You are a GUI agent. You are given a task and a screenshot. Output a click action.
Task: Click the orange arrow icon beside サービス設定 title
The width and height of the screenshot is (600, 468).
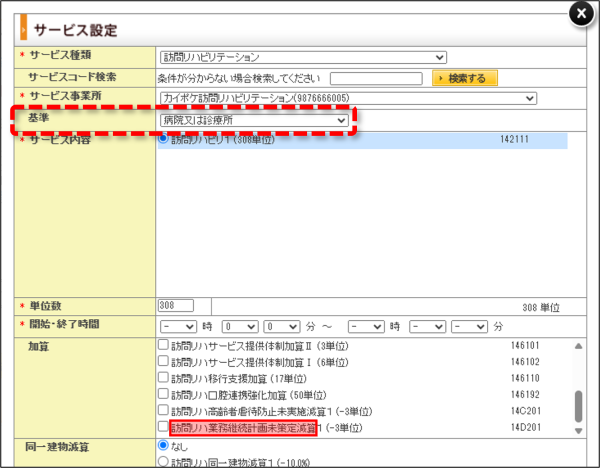pyautogui.click(x=23, y=27)
